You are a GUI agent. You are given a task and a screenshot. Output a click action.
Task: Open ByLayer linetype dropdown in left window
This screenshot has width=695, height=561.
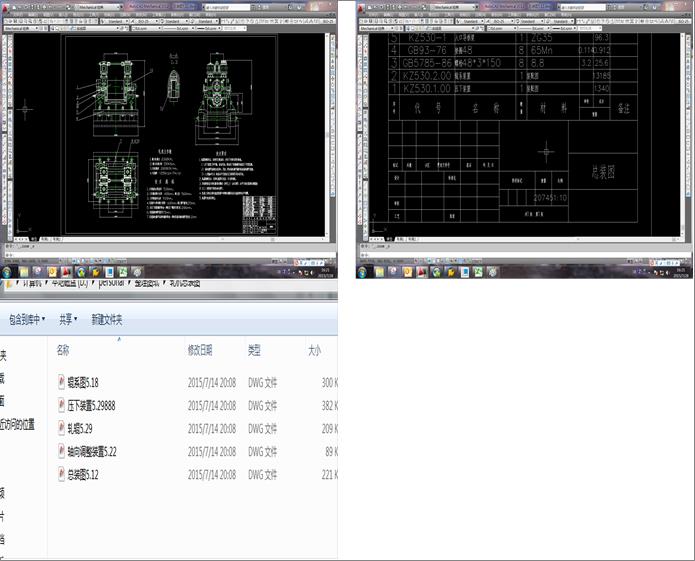coord(179,28)
